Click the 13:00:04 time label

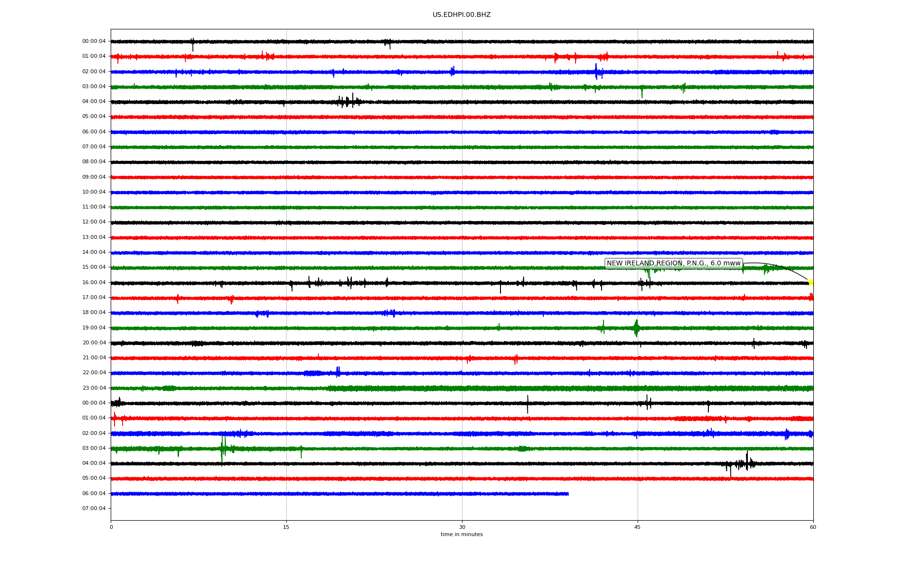click(x=94, y=237)
